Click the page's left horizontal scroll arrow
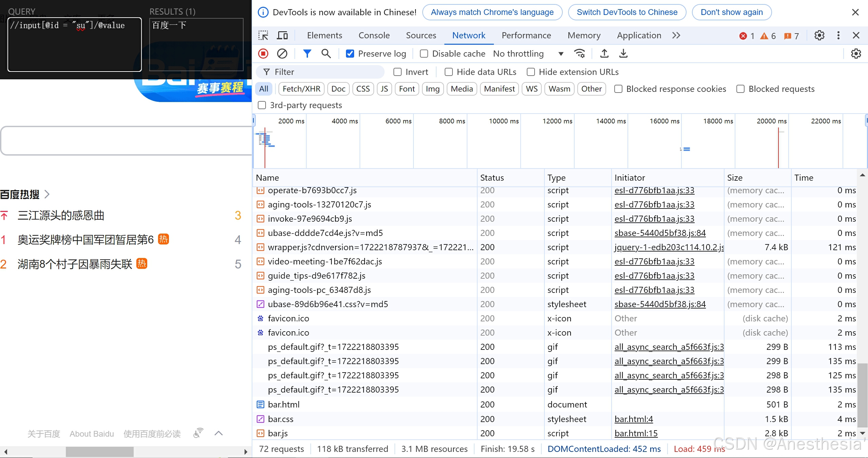Screen dimensions: 868x458 tap(5, 452)
